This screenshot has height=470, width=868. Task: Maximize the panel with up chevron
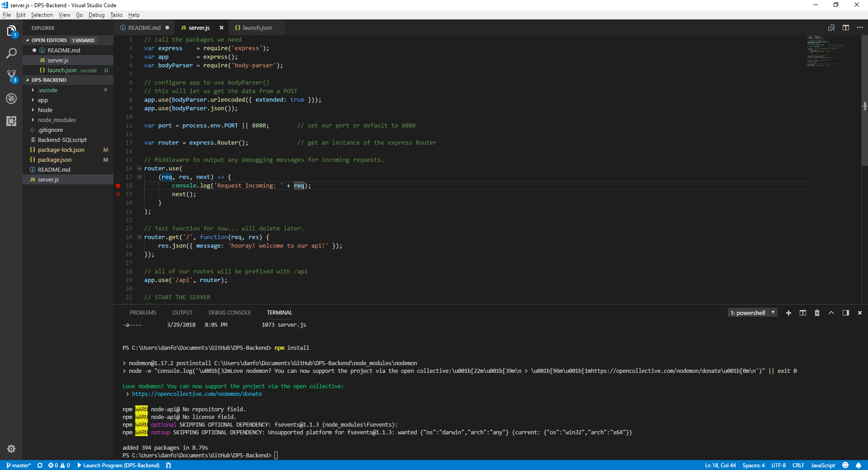[x=831, y=313]
